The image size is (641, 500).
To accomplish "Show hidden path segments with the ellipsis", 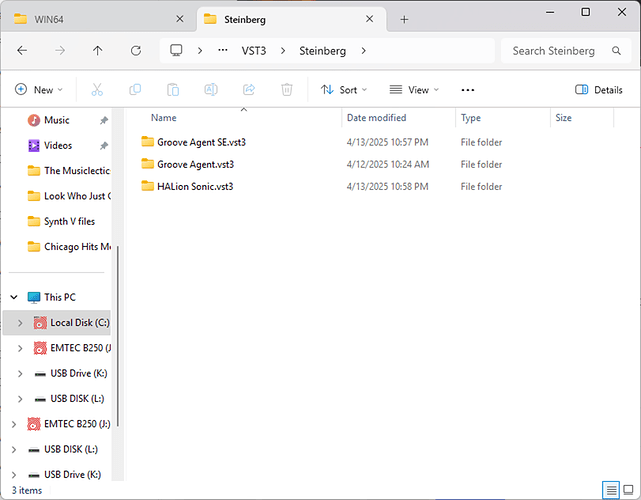I will coord(223,50).
